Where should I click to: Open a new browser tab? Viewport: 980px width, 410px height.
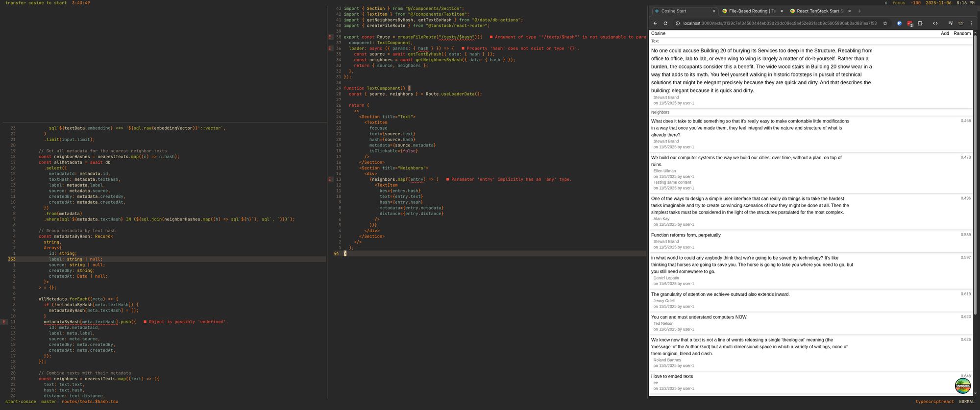pyautogui.click(x=859, y=11)
